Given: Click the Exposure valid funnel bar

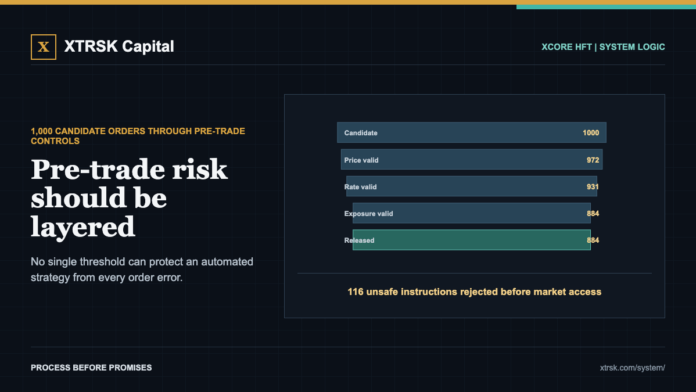Looking at the screenshot, I should [471, 214].
